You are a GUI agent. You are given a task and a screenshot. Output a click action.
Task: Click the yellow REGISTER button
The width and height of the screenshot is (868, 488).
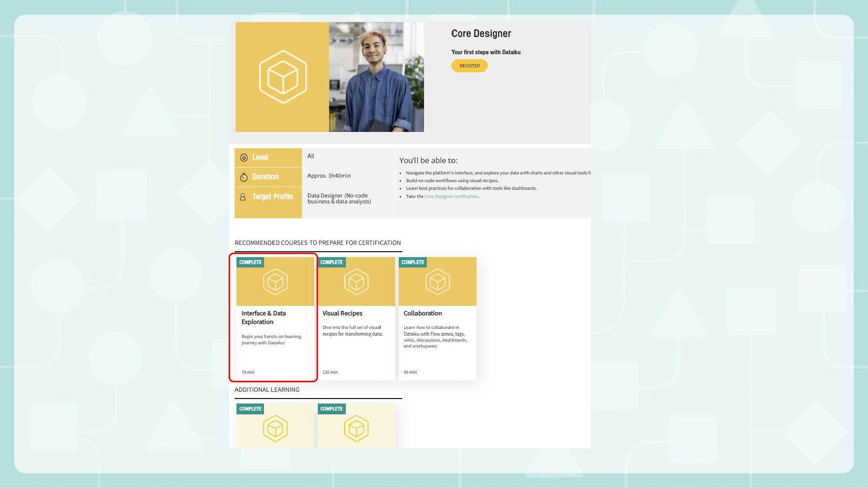coord(469,66)
